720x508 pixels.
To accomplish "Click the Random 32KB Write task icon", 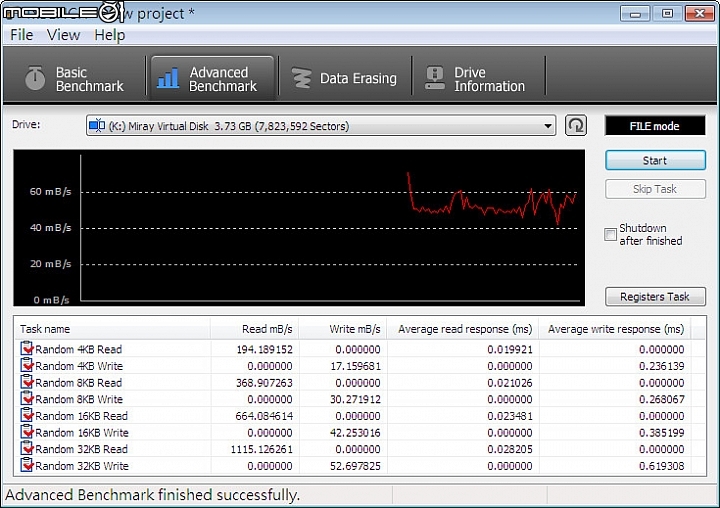I will (27, 465).
